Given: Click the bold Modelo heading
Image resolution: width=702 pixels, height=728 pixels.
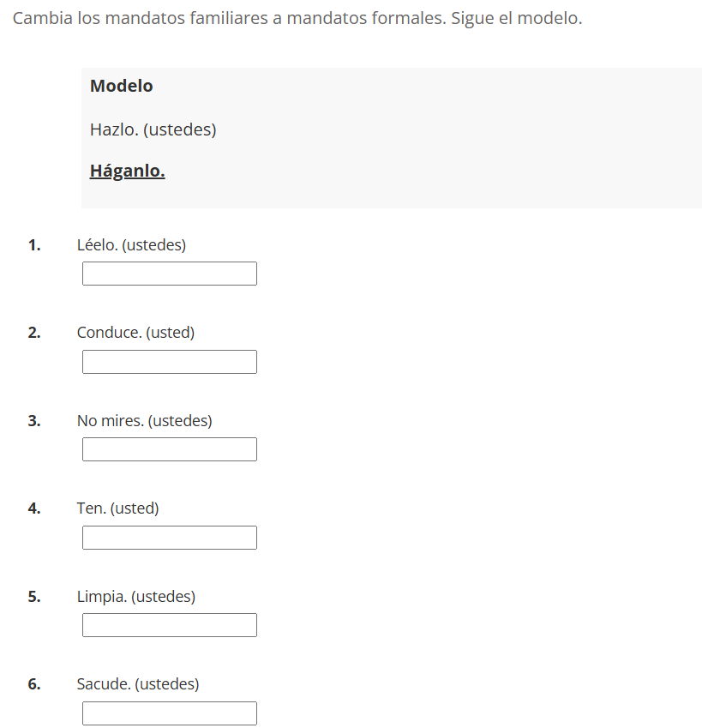Looking at the screenshot, I should (121, 86).
